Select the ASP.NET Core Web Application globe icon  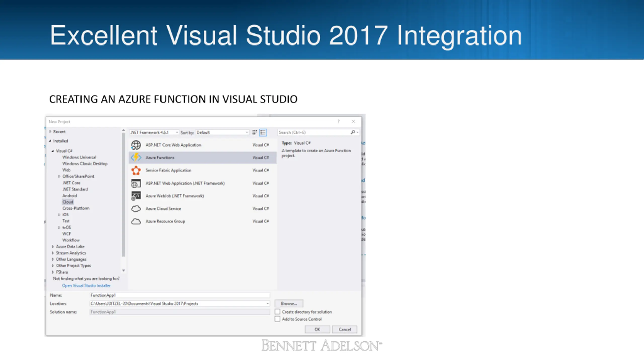pos(136,145)
